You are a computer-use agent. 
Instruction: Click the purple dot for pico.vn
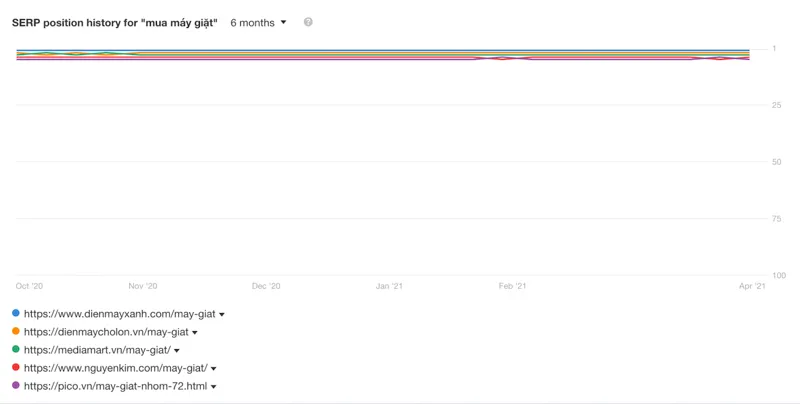click(x=16, y=385)
